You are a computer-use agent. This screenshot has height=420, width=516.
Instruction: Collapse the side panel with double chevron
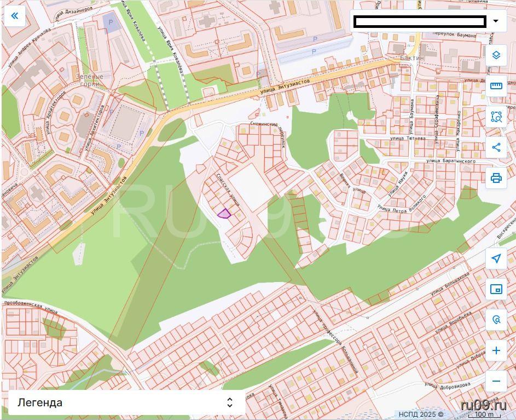15,15
